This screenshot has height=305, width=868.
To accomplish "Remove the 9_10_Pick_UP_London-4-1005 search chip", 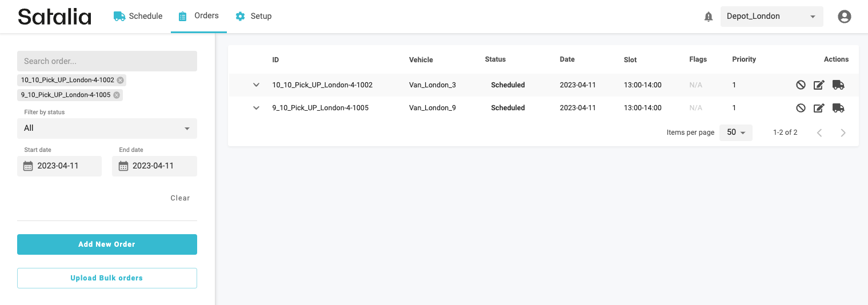I will pyautogui.click(x=117, y=95).
